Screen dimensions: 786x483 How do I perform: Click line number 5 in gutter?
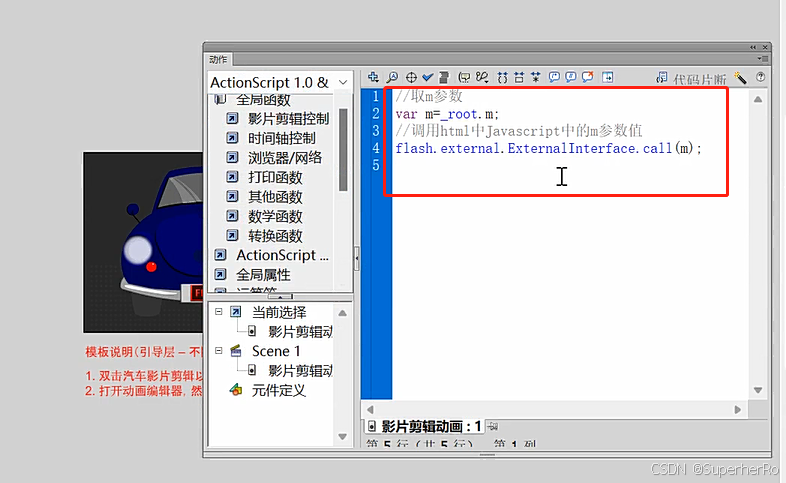[375, 165]
